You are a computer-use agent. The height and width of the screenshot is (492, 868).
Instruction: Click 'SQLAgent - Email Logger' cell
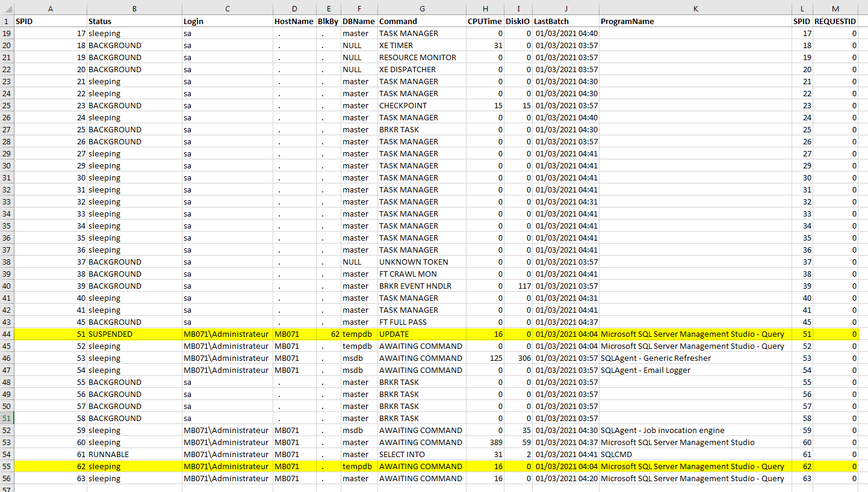(x=695, y=370)
